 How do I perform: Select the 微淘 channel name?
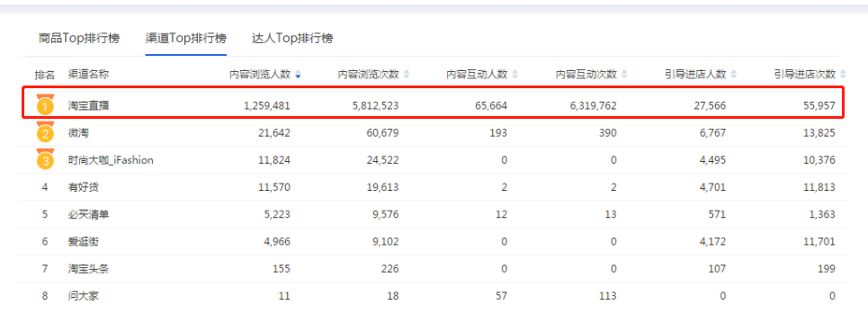click(x=78, y=133)
